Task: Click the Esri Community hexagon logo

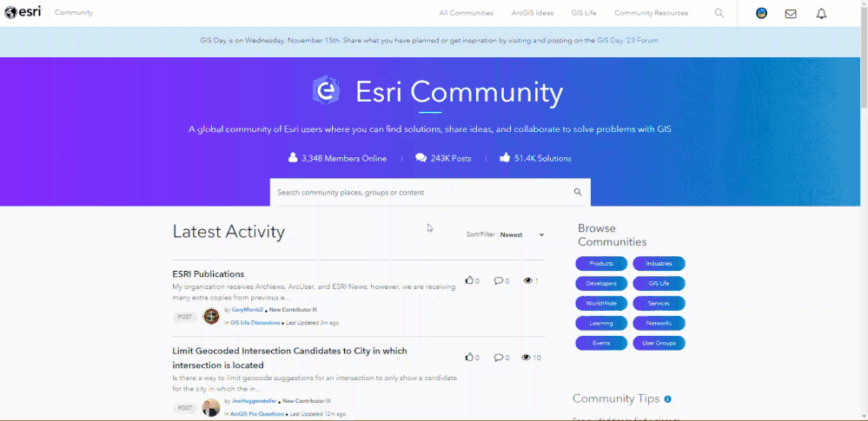Action: click(x=326, y=91)
